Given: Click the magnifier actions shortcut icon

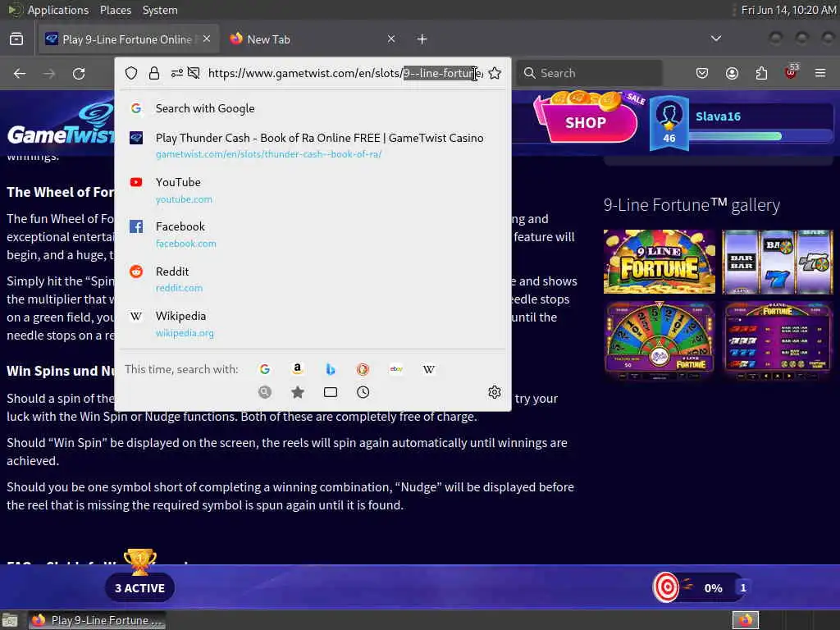Looking at the screenshot, I should pos(265,393).
